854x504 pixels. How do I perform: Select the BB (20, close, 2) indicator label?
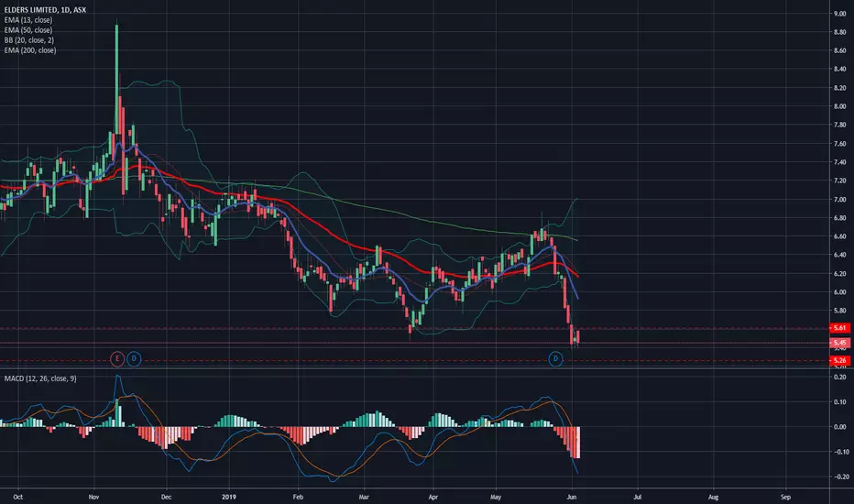point(29,39)
